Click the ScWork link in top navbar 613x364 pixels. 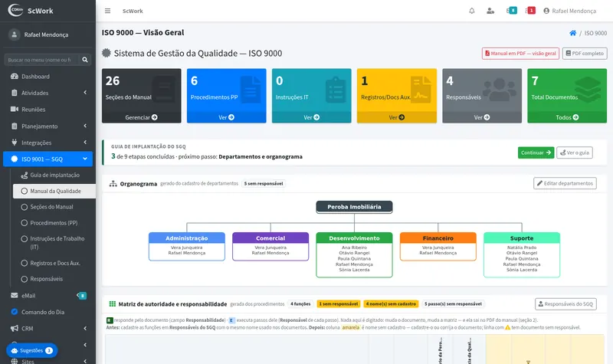tap(133, 11)
